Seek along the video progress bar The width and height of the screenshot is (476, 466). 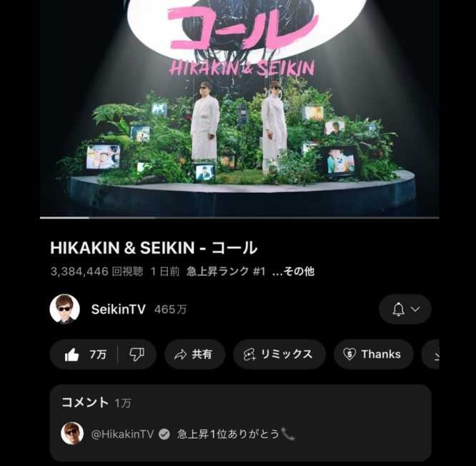tap(239, 217)
